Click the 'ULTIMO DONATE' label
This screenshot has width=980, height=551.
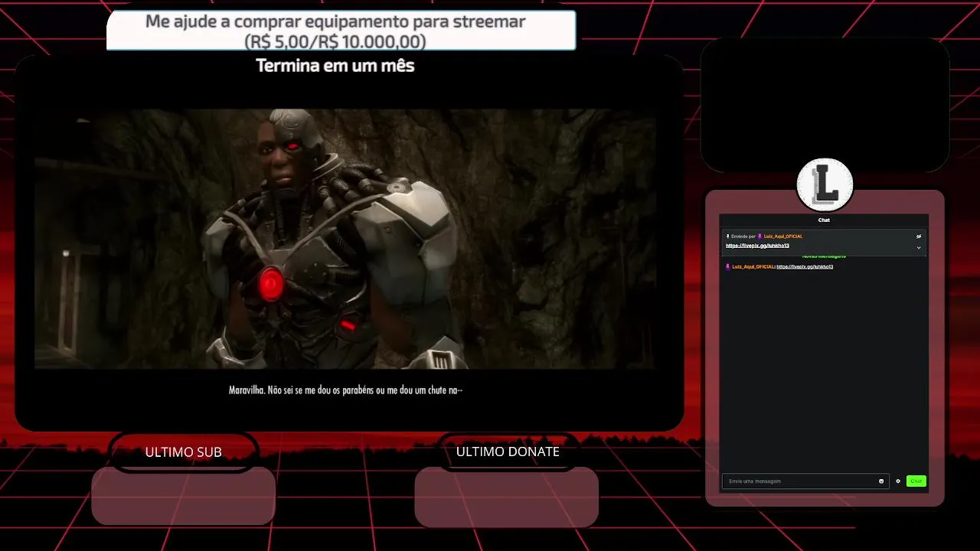508,452
